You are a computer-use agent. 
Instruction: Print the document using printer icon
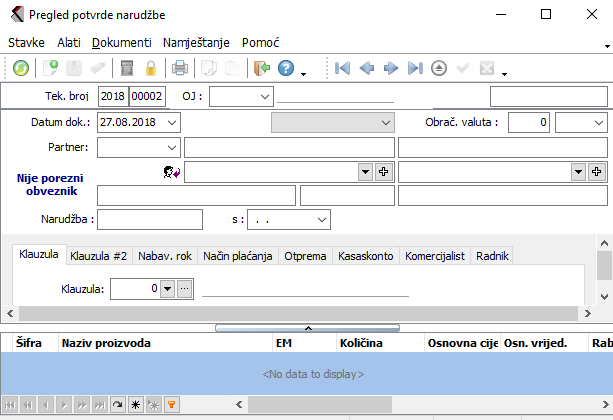click(x=180, y=69)
